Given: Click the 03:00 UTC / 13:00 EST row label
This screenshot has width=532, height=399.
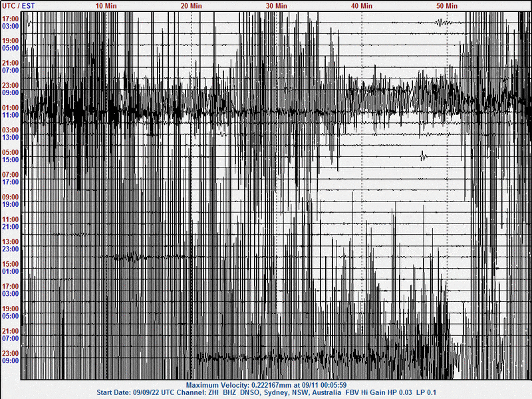Looking at the screenshot, I should pyautogui.click(x=11, y=134).
